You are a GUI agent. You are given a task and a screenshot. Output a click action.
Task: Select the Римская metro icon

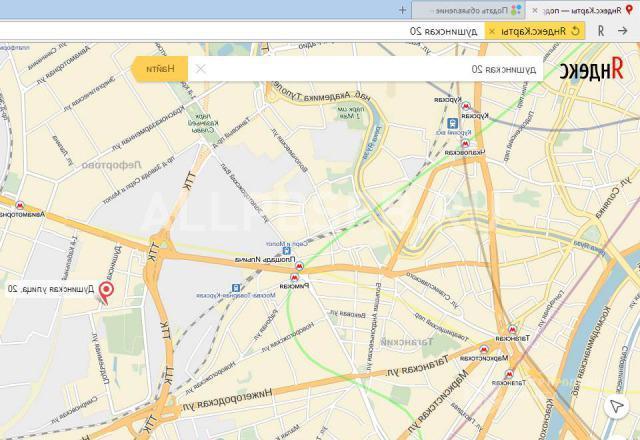click(x=294, y=278)
